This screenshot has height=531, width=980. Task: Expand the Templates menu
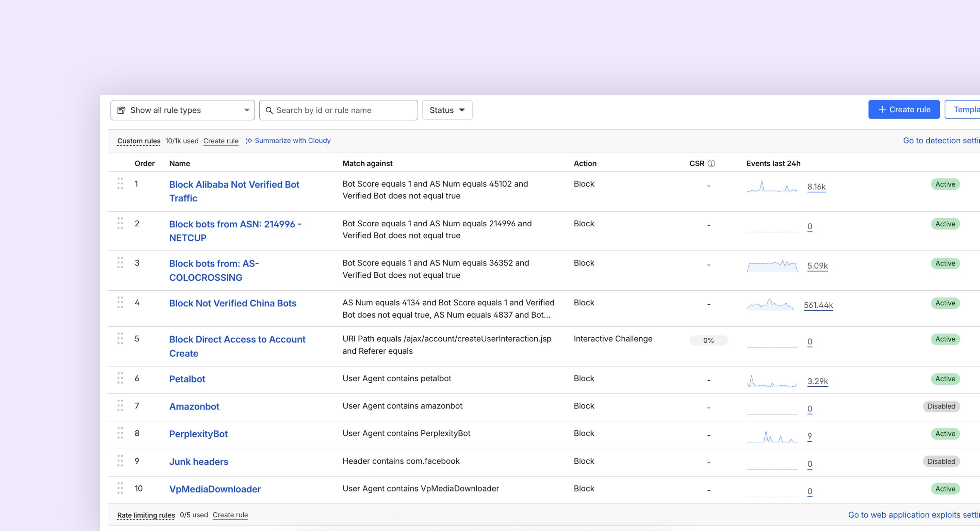(x=966, y=109)
